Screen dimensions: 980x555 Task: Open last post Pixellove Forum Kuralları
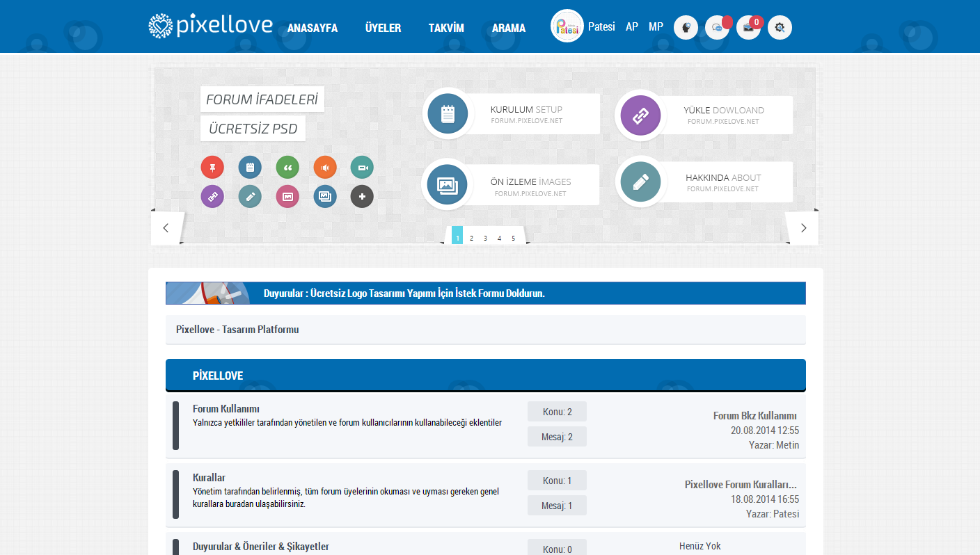tap(741, 485)
